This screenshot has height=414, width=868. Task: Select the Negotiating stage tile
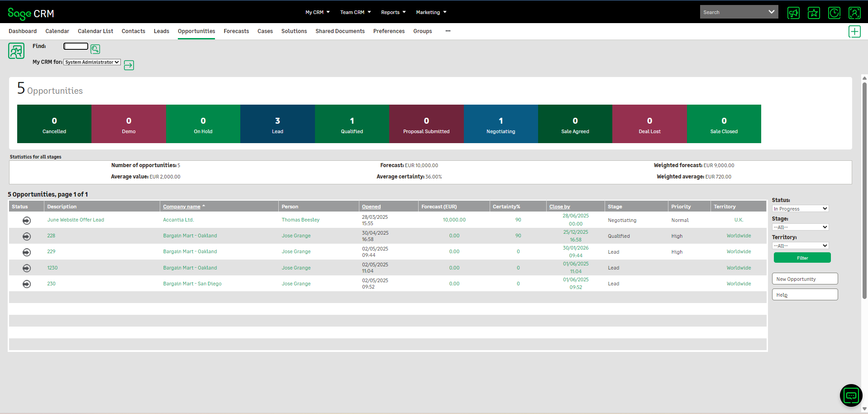(x=501, y=124)
